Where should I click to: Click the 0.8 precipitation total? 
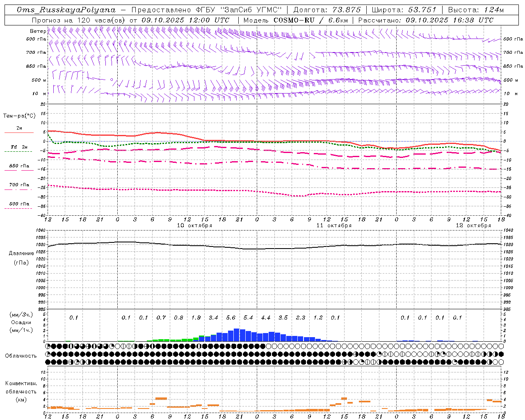click(x=178, y=317)
